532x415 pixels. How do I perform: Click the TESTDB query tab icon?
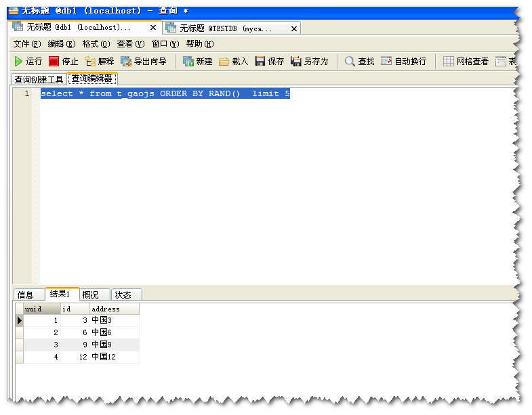171,28
